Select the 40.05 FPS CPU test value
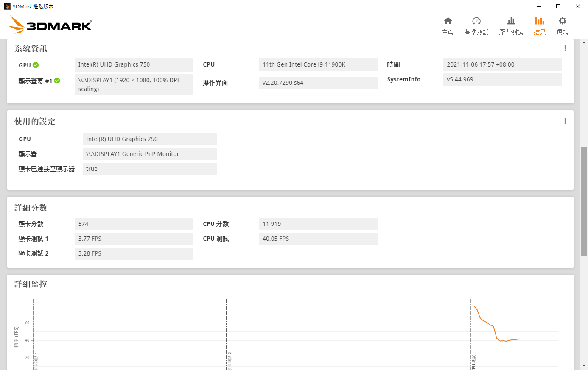This screenshot has height=370, width=588. 319,239
